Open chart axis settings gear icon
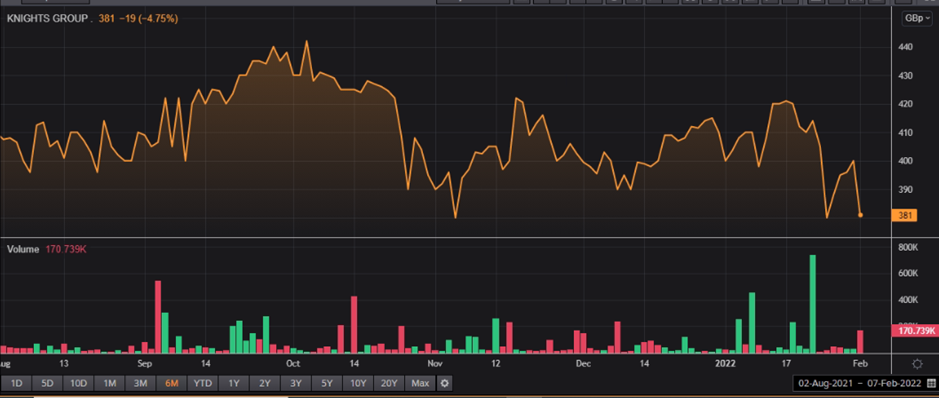Screen dimensions: 939x398 pos(917,364)
